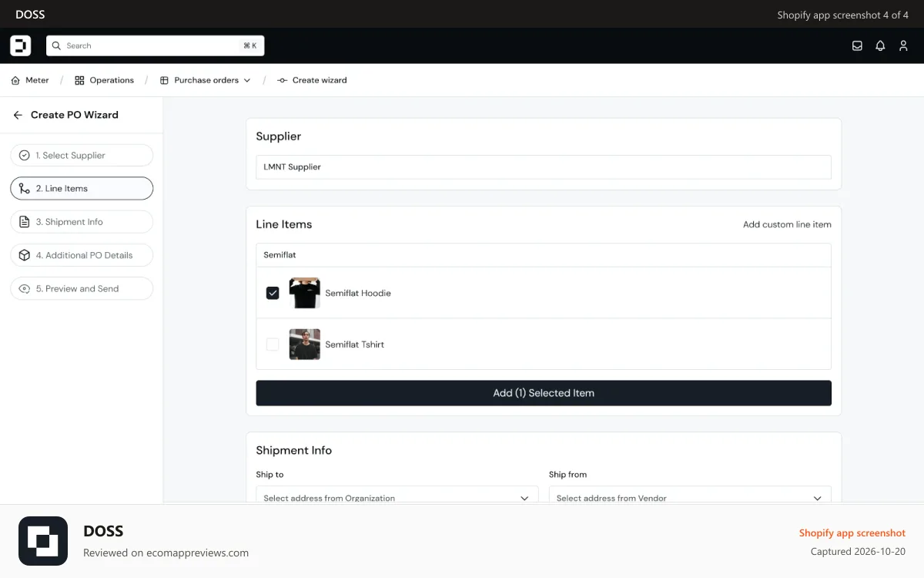Select step 2. Line Items
924x578 pixels.
point(82,189)
